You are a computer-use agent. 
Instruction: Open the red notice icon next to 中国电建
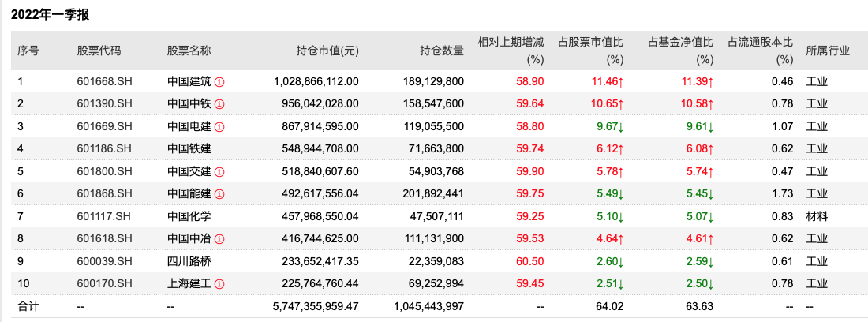point(220,126)
